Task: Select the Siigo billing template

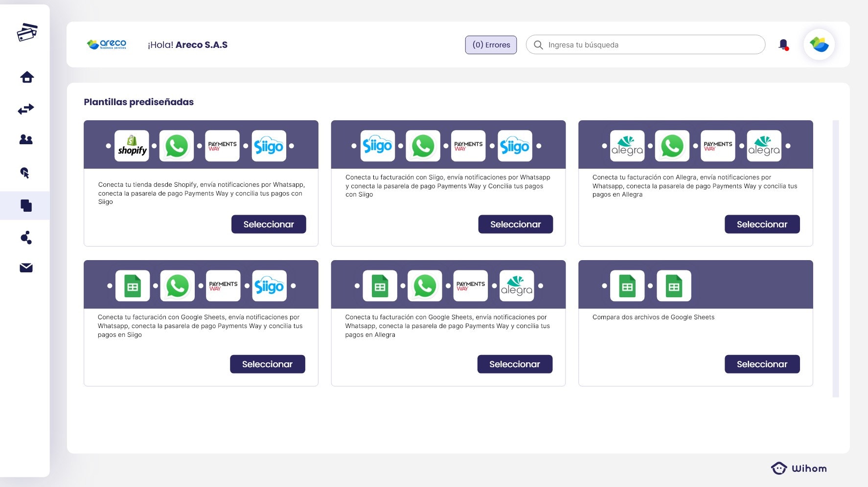Action: click(516, 224)
